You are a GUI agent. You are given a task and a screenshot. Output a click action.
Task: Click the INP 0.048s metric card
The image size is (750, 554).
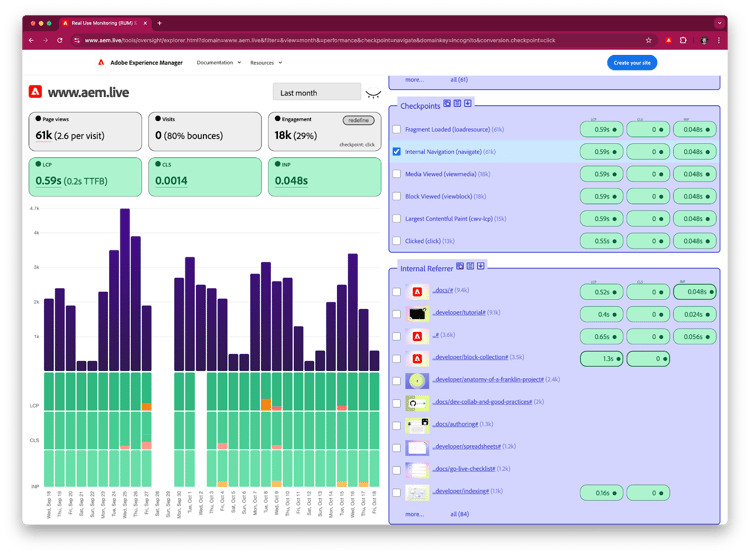[x=325, y=177]
